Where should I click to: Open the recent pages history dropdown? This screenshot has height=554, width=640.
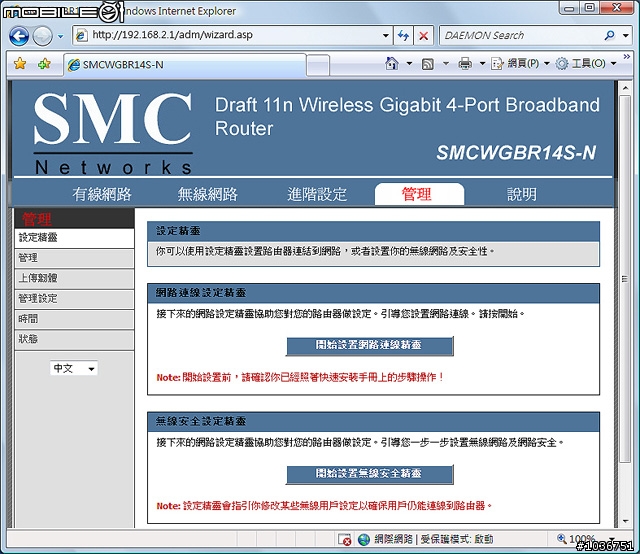click(61, 36)
